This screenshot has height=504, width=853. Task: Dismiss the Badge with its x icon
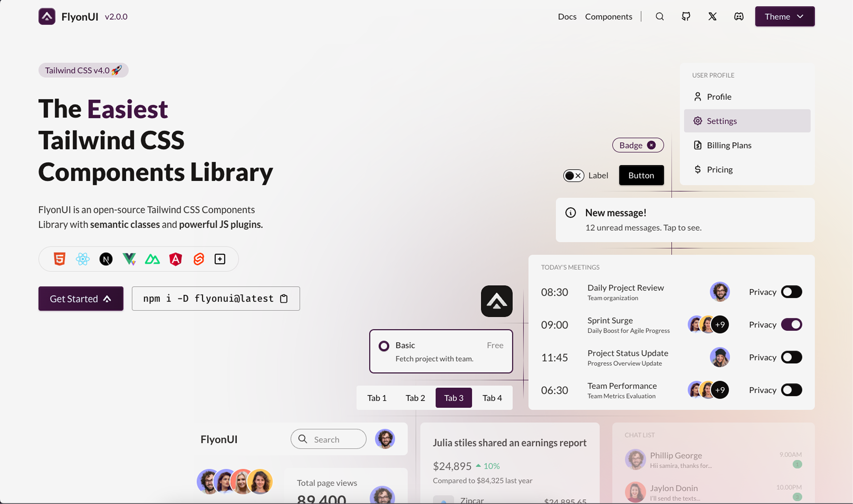pyautogui.click(x=651, y=145)
